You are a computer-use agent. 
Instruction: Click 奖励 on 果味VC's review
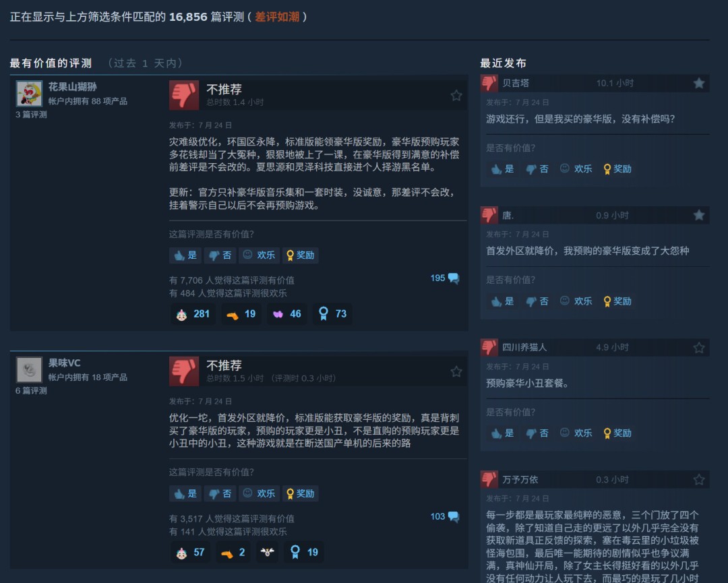pyautogui.click(x=301, y=493)
